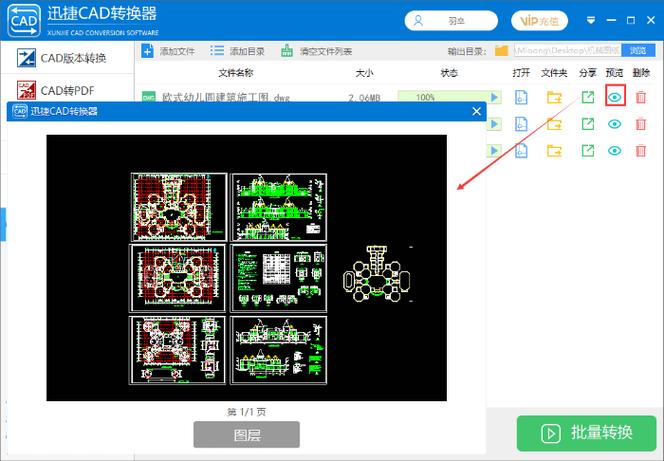Click open-file icon in second file row
Viewport: 664px width, 461px height.
[521, 124]
